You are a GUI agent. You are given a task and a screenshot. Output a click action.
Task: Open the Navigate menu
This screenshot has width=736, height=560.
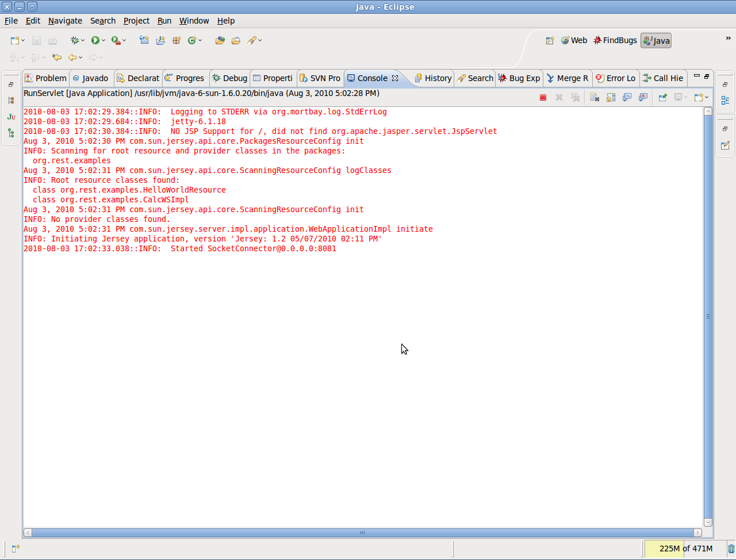(65, 21)
